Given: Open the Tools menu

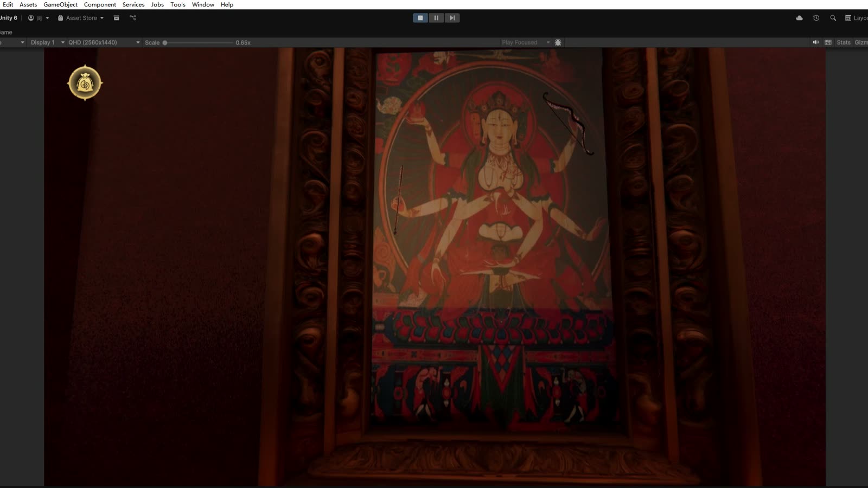Looking at the screenshot, I should [x=178, y=4].
